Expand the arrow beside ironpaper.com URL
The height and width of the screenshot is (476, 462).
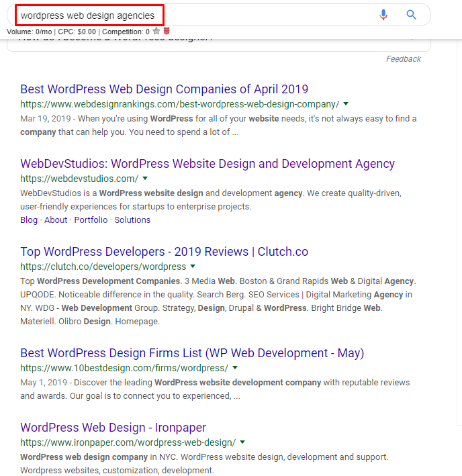click(x=242, y=442)
